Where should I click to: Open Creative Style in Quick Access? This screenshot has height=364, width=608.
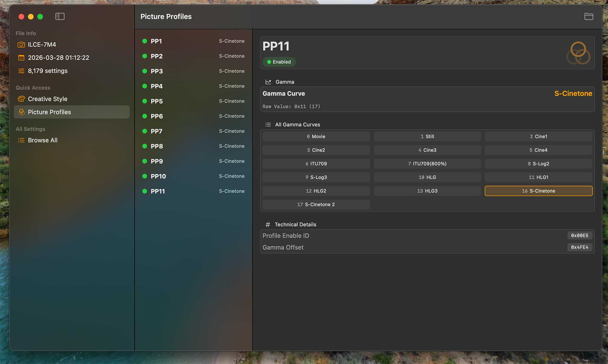pyautogui.click(x=47, y=99)
